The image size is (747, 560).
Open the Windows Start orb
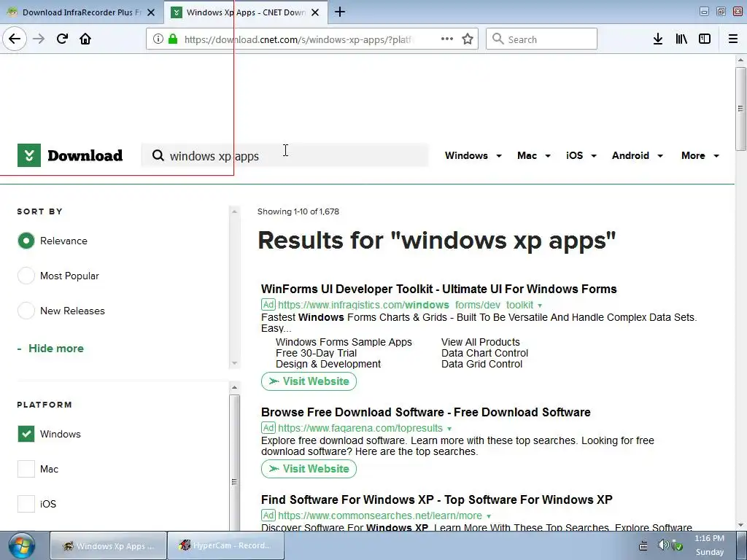pyautogui.click(x=21, y=546)
